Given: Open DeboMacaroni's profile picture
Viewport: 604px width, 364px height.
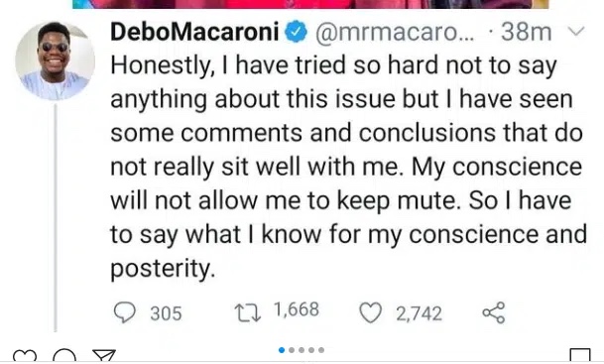Looking at the screenshot, I should click(x=56, y=61).
